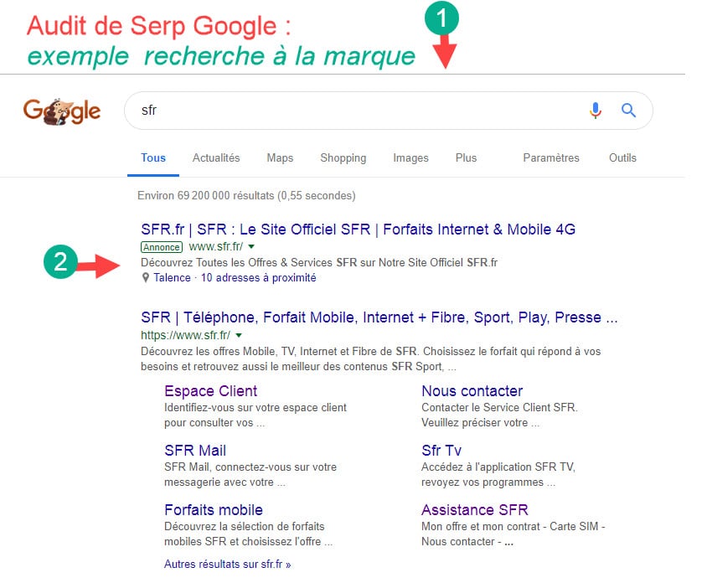Open the Outils menu
This screenshot has width=707, height=588.
click(x=622, y=157)
